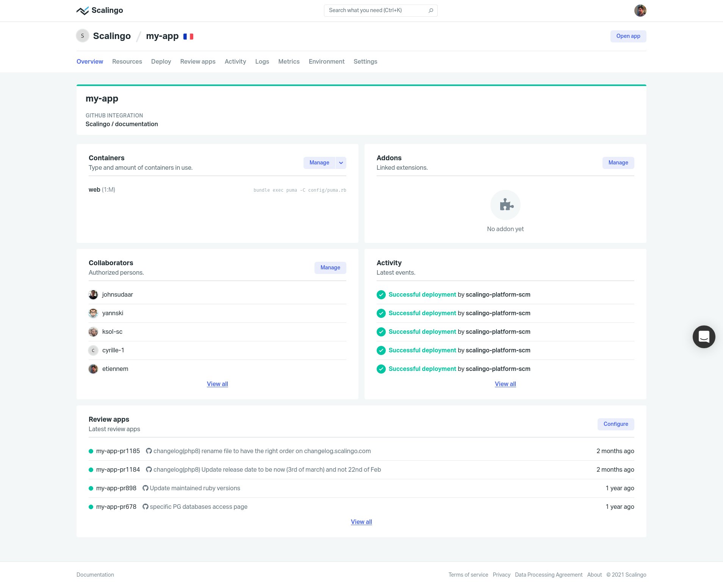Click View all under Activity
This screenshot has width=723, height=588.
[505, 384]
